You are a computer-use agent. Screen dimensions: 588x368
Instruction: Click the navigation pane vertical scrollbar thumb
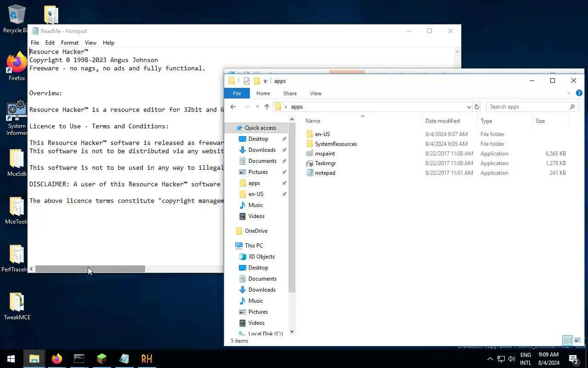(292, 208)
